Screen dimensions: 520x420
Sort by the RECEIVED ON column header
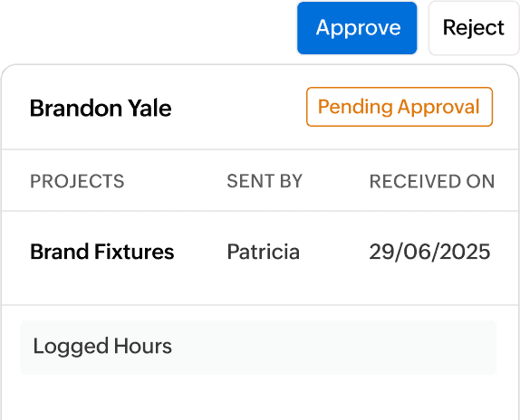click(432, 182)
